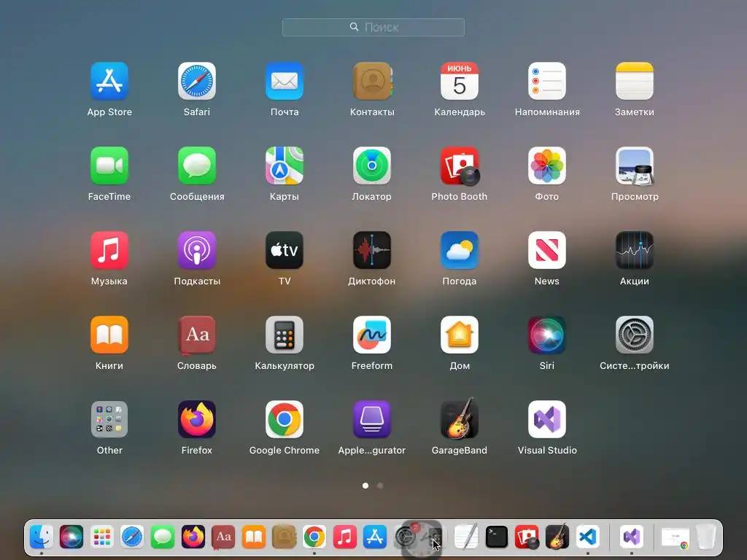Launch Terminal from the Dock
The width and height of the screenshot is (747, 560).
(496, 537)
